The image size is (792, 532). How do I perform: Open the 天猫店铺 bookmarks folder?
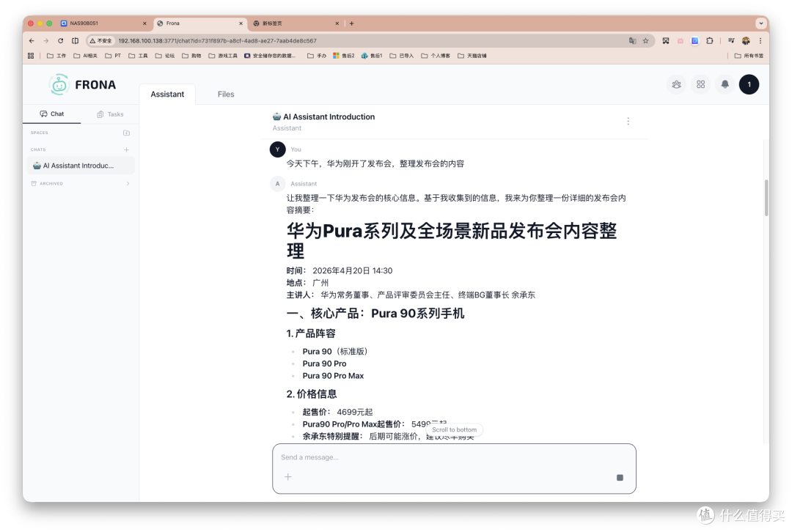click(x=472, y=56)
